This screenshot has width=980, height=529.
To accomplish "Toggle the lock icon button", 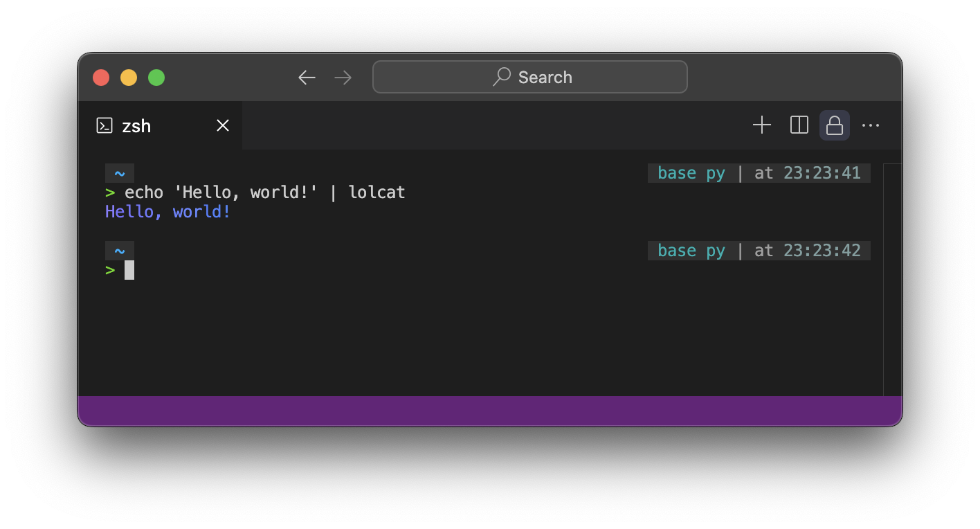I will tap(835, 125).
